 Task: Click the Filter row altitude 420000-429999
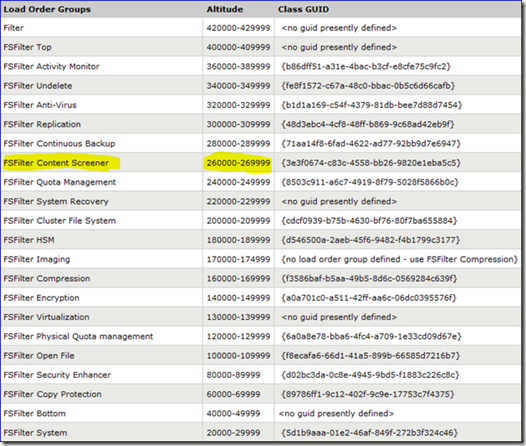coord(238,28)
